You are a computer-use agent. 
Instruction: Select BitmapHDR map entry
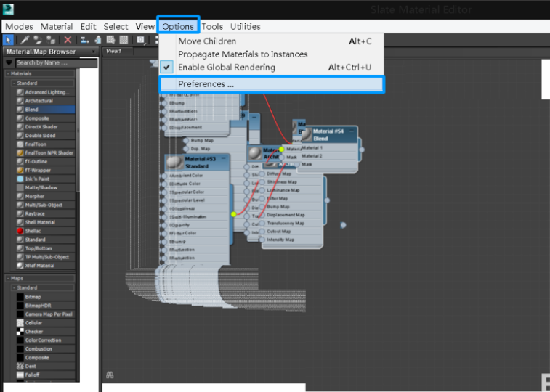pyautogui.click(x=45, y=306)
